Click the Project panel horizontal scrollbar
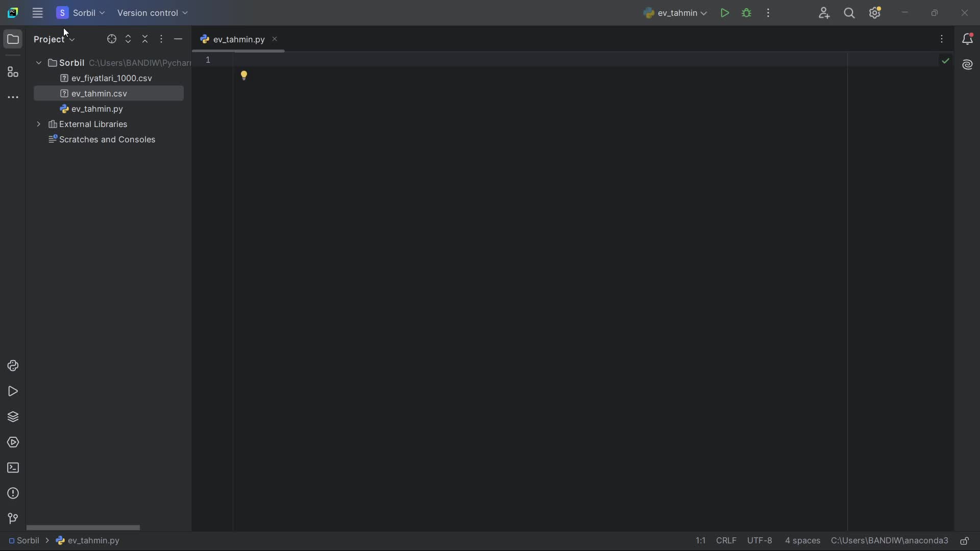This screenshot has height=551, width=980. 83,528
